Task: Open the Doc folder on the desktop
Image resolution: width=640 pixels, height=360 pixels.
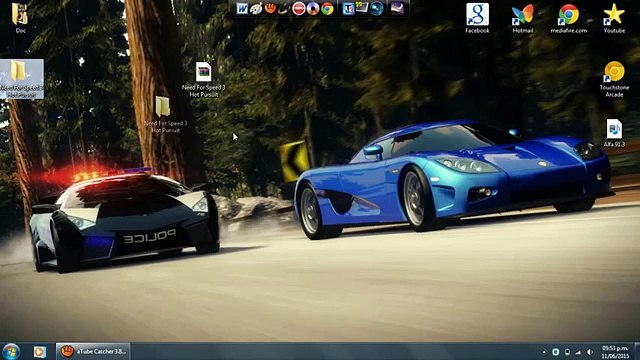Action: (x=20, y=17)
